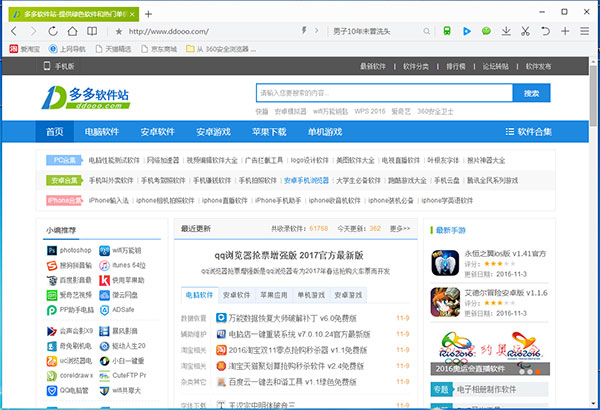Screen dimensions: 600x410
Task: Open the 电脑软件 navigation menu
Action: point(102,132)
